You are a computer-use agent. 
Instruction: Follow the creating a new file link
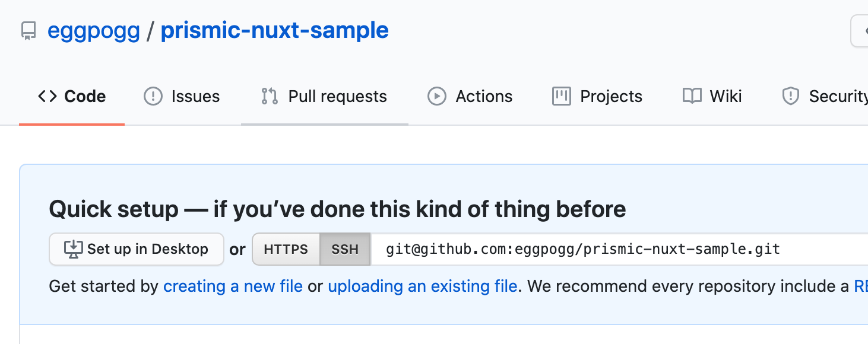click(233, 286)
